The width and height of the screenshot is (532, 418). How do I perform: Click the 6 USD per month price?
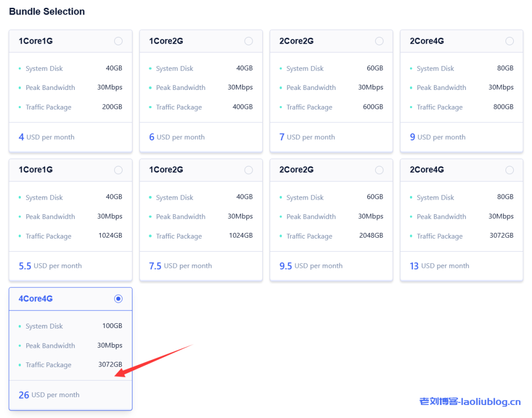pos(177,137)
